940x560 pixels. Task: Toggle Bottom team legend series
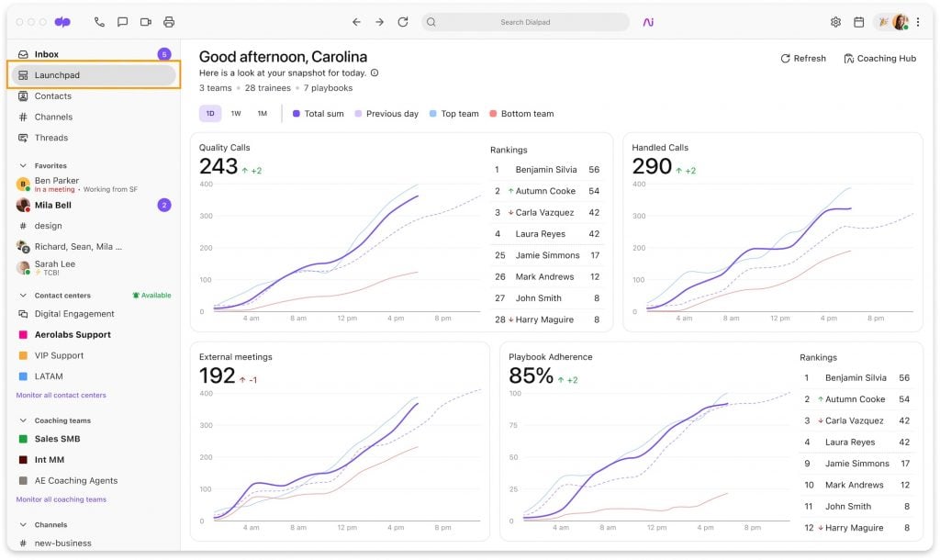tap(521, 114)
